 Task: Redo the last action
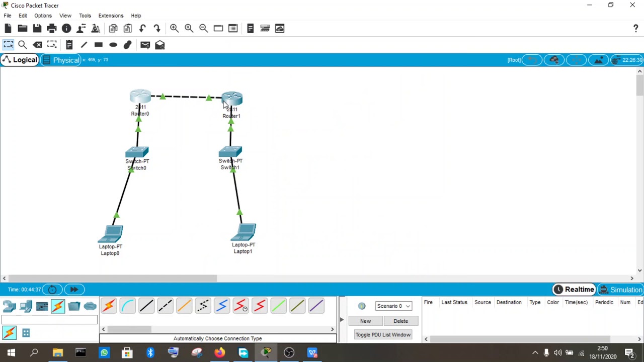(157, 29)
